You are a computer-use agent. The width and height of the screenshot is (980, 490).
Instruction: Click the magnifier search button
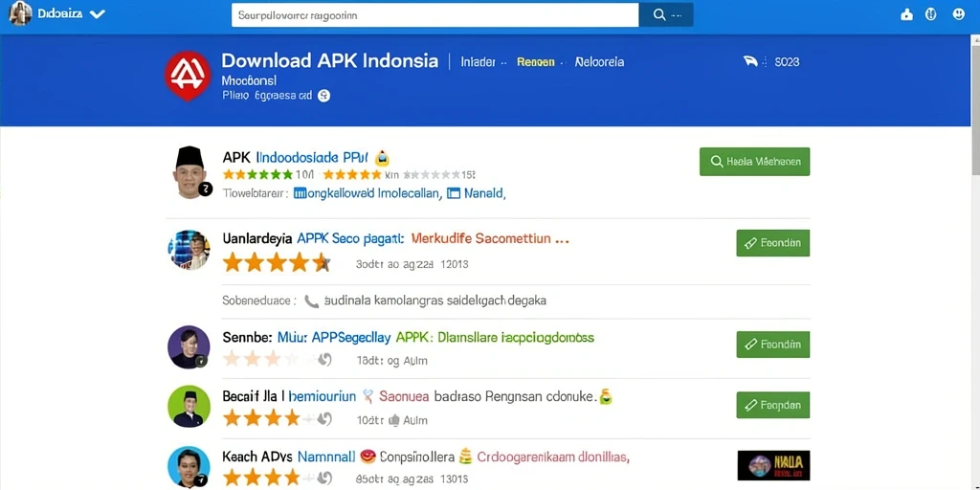pos(666,15)
